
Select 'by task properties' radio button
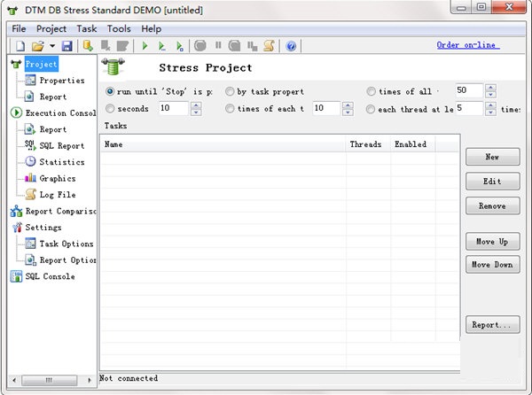[230, 91]
